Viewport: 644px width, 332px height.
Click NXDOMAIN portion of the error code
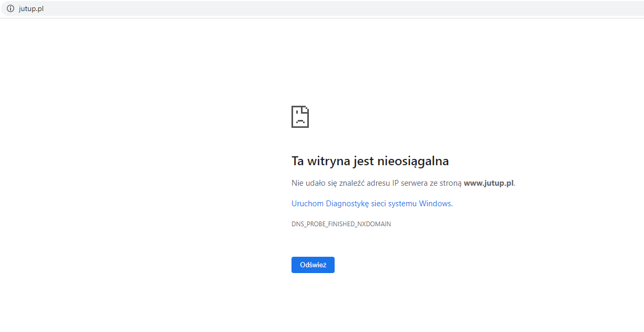[374, 224]
